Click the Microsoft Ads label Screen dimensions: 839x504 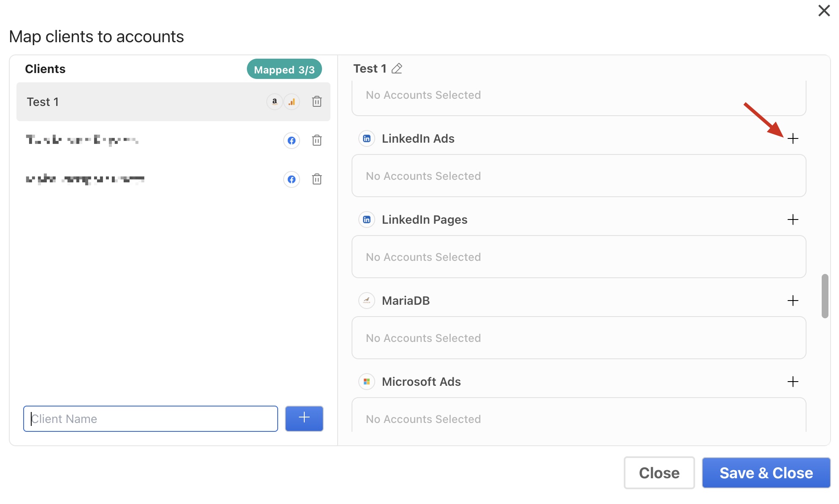(x=421, y=382)
